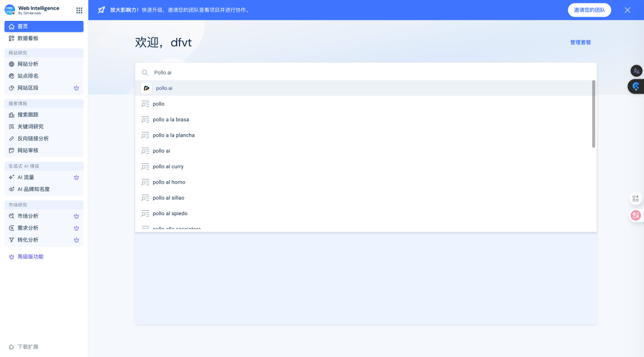This screenshot has width=644, height=357.
Task: Select pollo.ai website suggestion
Action: coord(364,88)
